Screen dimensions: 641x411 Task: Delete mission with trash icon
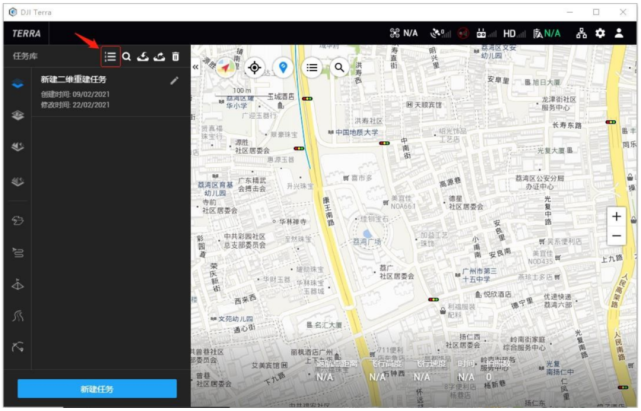(x=176, y=57)
